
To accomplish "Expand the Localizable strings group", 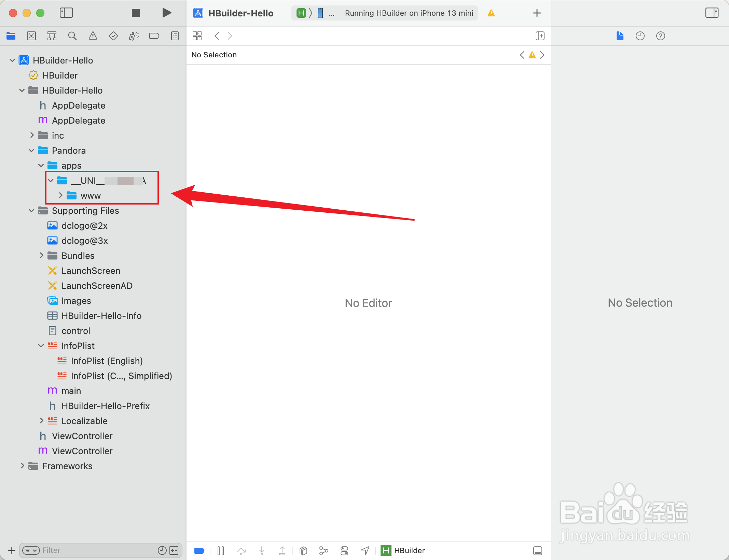I will tap(41, 421).
